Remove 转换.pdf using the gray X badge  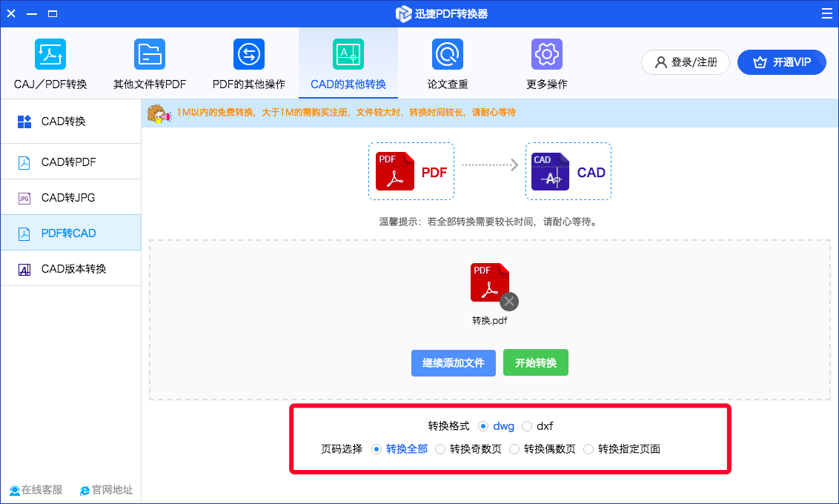[509, 302]
